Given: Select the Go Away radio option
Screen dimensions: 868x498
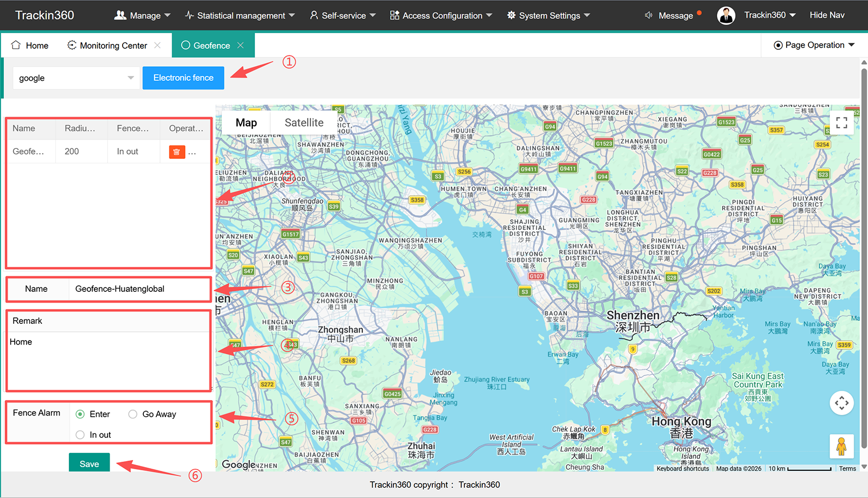Looking at the screenshot, I should click(x=132, y=414).
